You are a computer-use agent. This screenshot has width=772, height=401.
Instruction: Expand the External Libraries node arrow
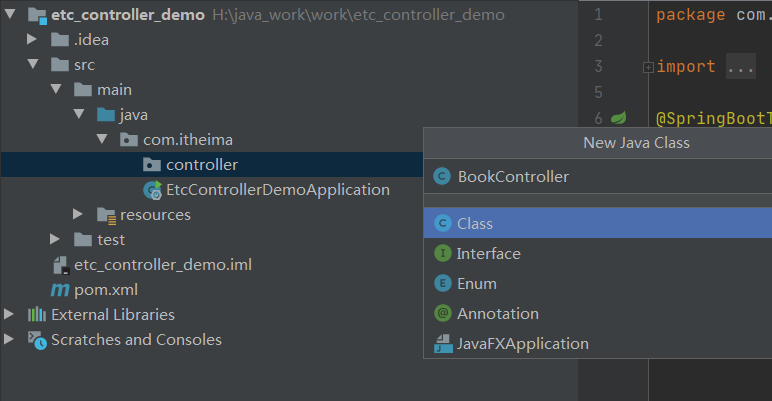[x=9, y=314]
